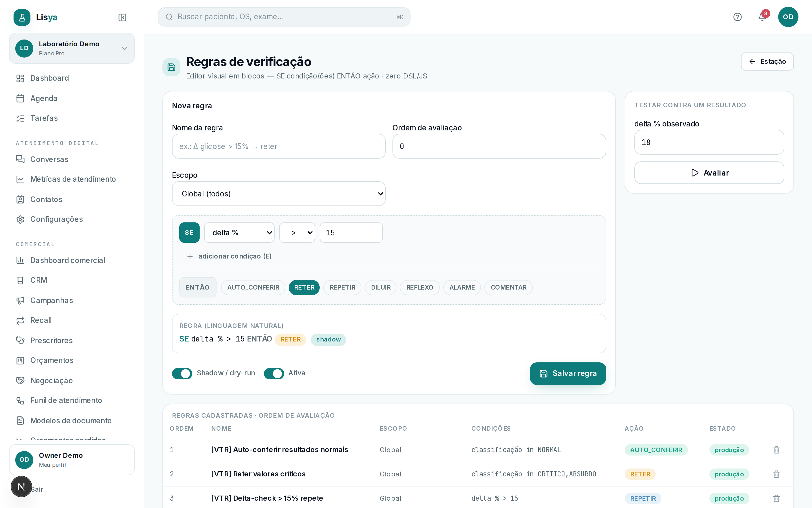Select the AUTO_CONFERIR action chip

pyautogui.click(x=253, y=288)
